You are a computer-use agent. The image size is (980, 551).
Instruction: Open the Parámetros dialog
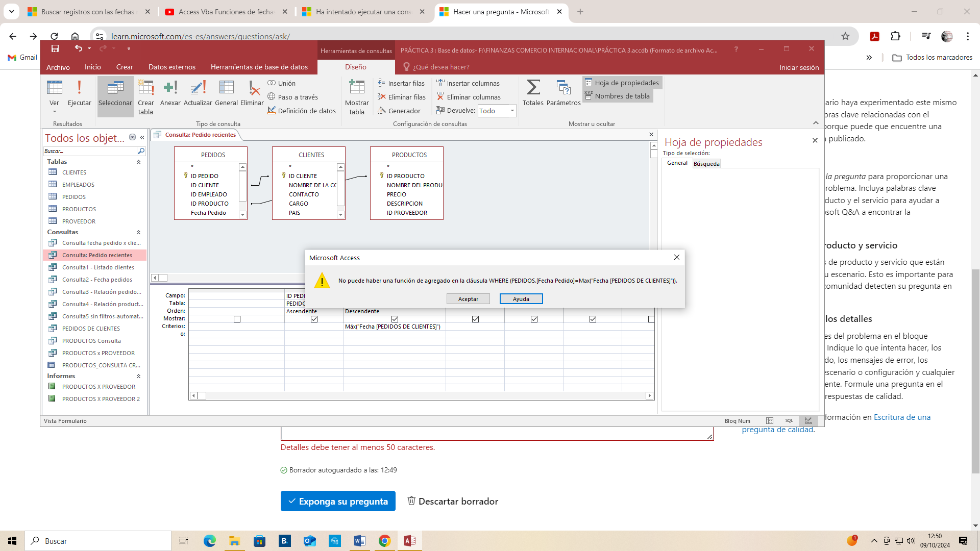[563, 93]
